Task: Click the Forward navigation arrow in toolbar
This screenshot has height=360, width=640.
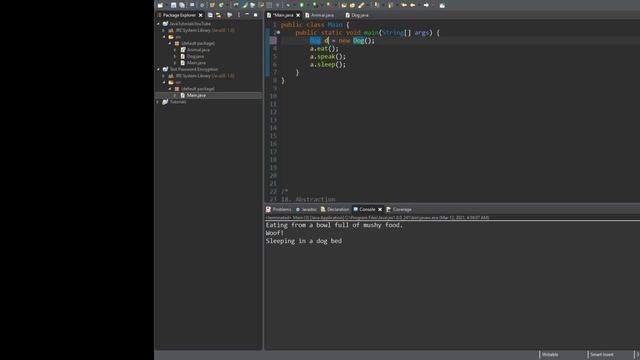Action: pos(426,5)
